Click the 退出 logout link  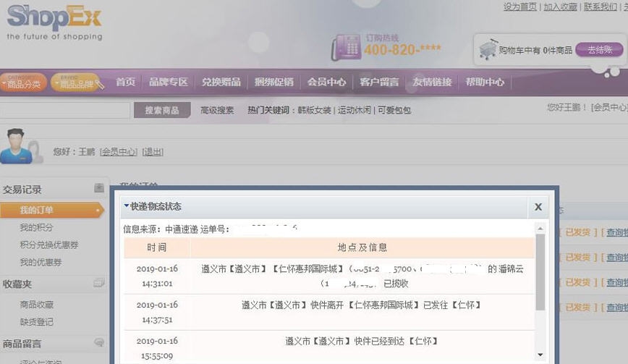[153, 152]
